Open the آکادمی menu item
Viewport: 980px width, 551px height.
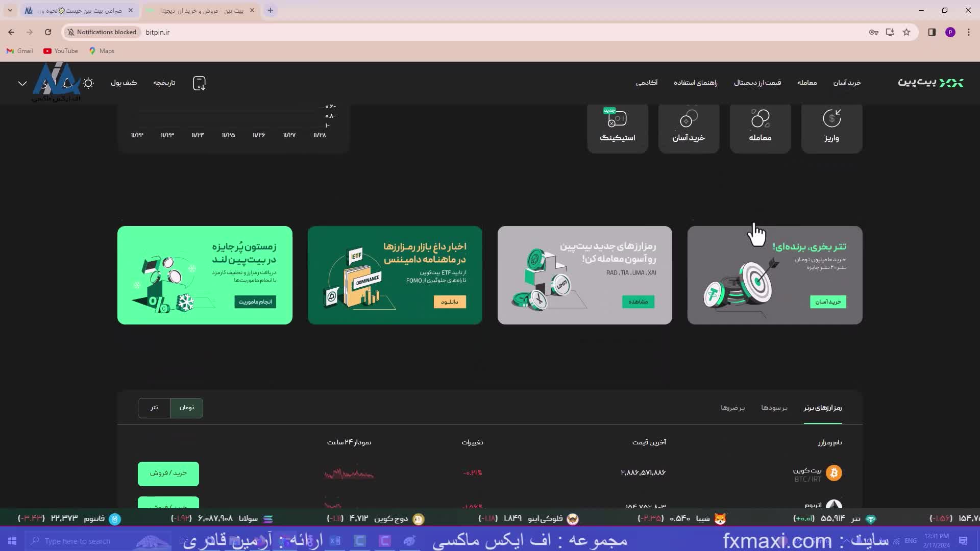[x=647, y=83]
